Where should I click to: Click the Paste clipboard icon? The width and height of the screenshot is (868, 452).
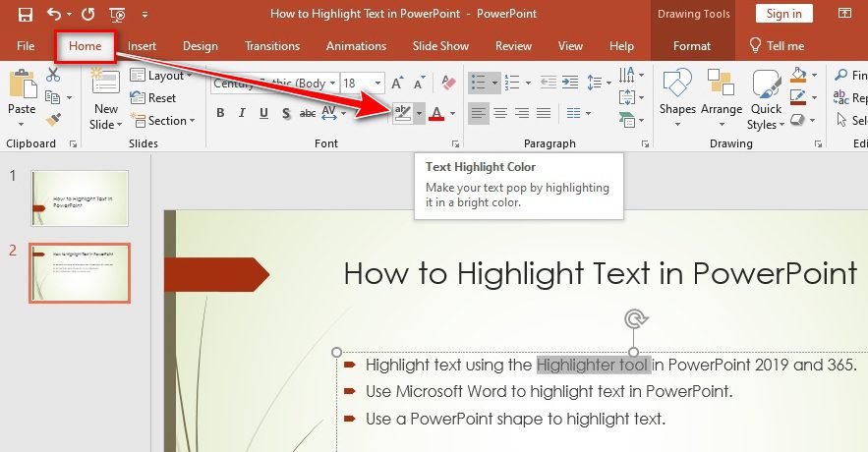tap(23, 84)
